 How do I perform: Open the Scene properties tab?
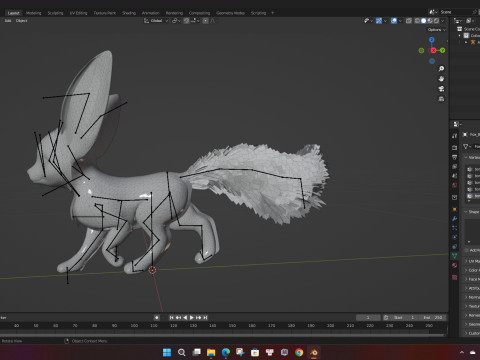(455, 176)
